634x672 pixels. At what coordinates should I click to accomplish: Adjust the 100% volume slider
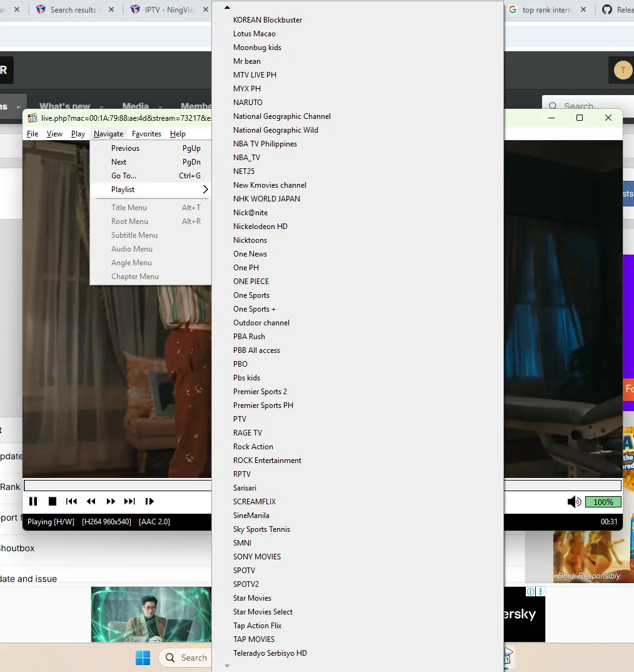pyautogui.click(x=603, y=502)
